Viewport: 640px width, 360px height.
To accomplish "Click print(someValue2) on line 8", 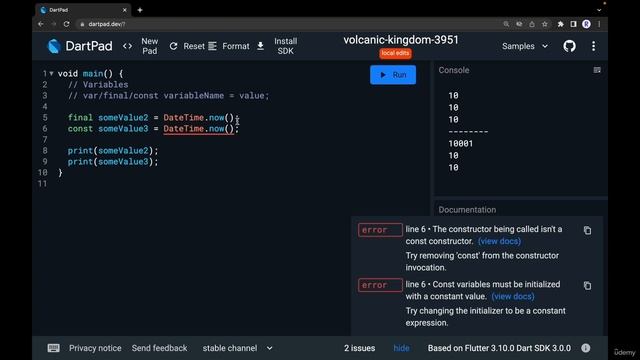I will click(113, 151).
